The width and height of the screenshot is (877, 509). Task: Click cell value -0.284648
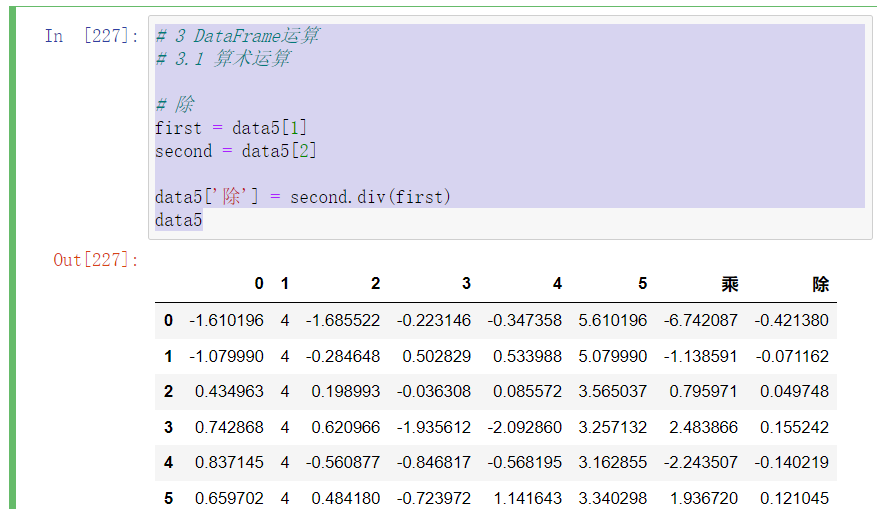point(342,356)
